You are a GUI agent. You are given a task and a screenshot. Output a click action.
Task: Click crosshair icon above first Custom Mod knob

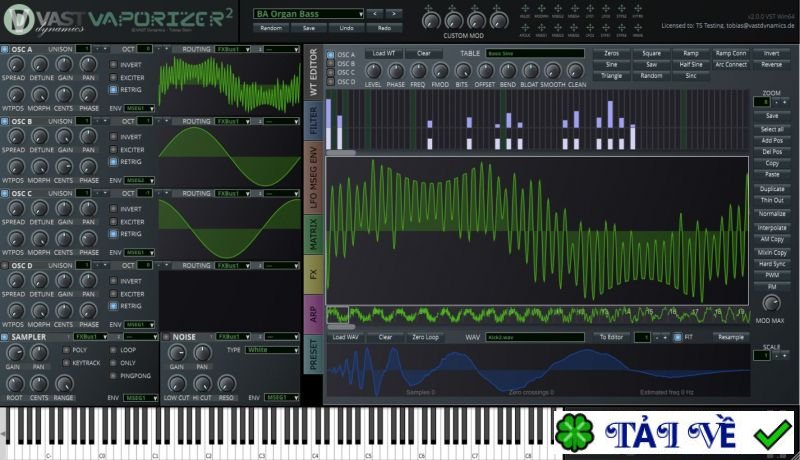(429, 8)
